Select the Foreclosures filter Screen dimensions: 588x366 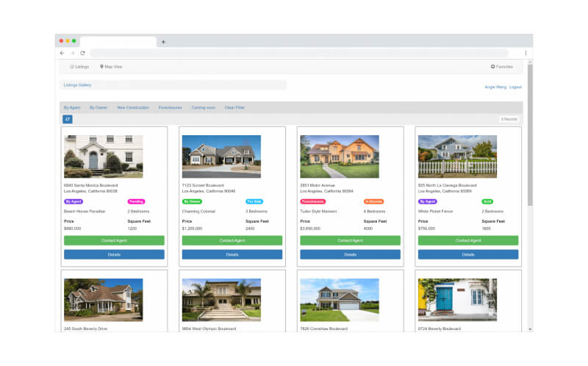coord(171,107)
